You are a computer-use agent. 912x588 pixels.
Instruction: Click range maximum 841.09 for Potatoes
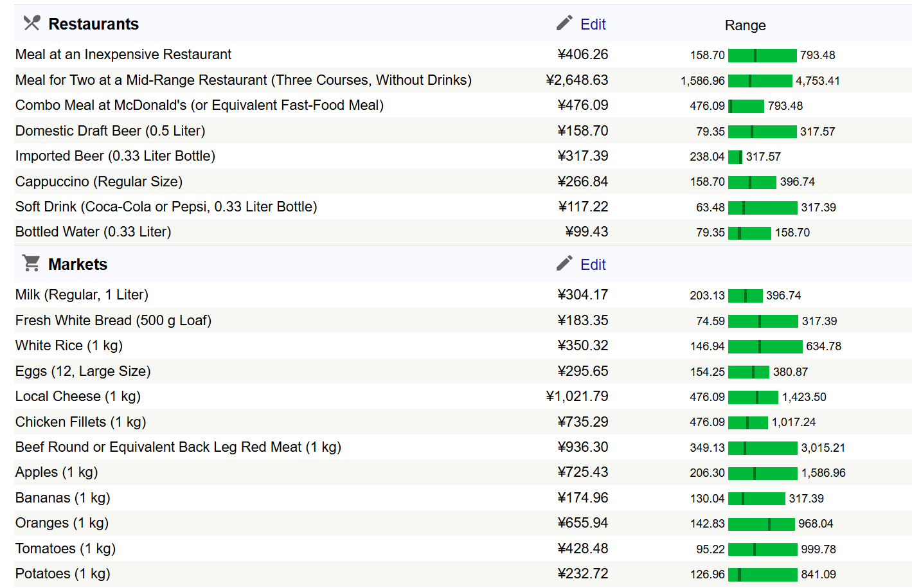pyautogui.click(x=819, y=575)
